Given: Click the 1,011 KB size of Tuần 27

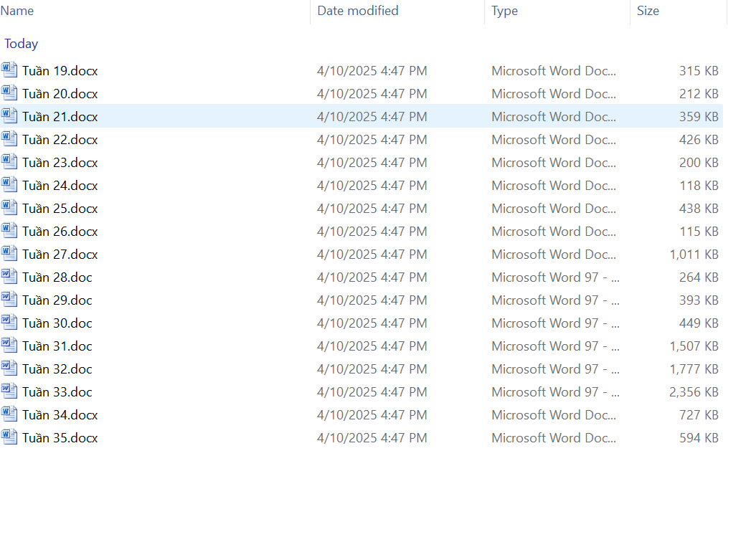Looking at the screenshot, I should point(694,255).
